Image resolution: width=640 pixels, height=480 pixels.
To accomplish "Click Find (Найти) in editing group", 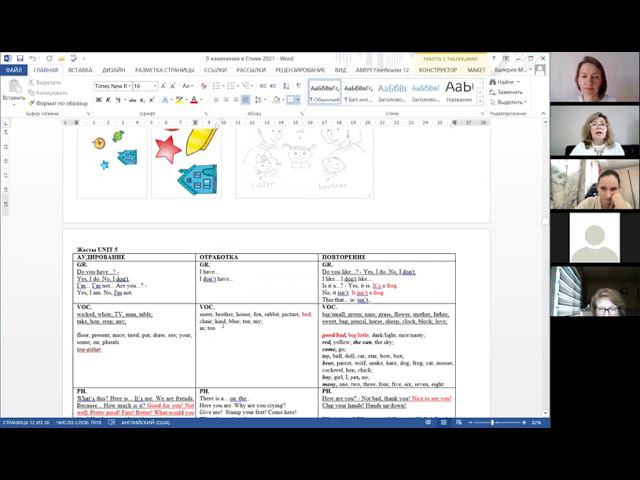I will pyautogui.click(x=504, y=82).
